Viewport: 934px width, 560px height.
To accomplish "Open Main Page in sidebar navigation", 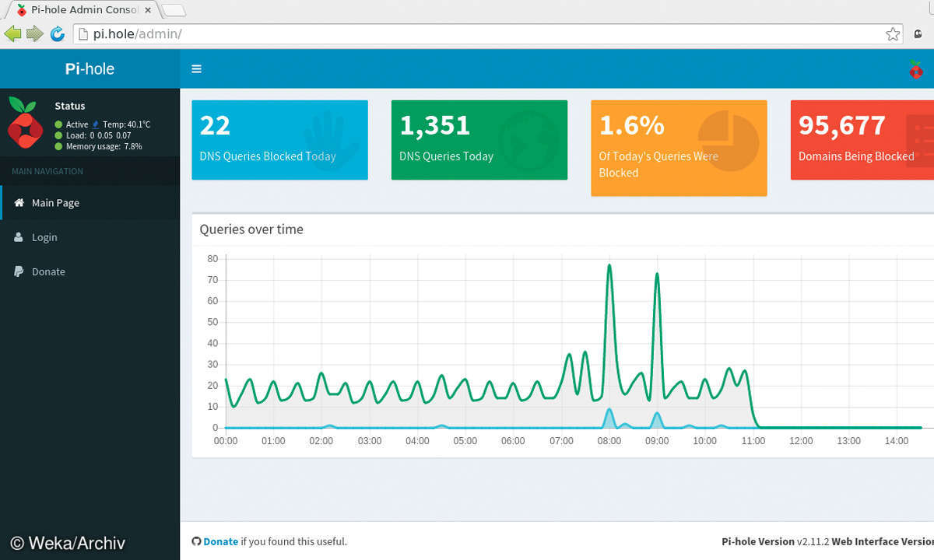I will 90,202.
